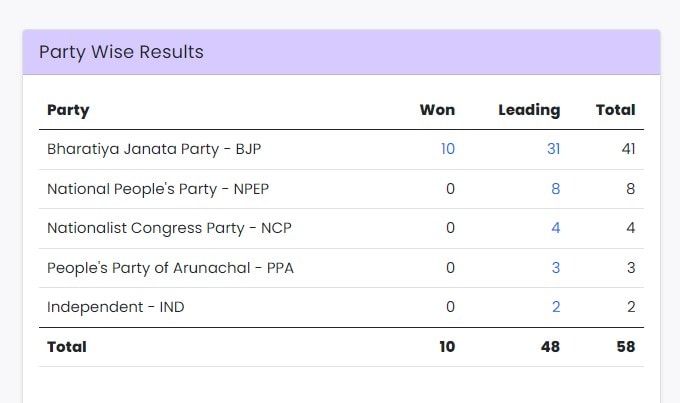Viewport: 680px width, 403px height.
Task: Select the Leading column header
Action: [x=529, y=110]
